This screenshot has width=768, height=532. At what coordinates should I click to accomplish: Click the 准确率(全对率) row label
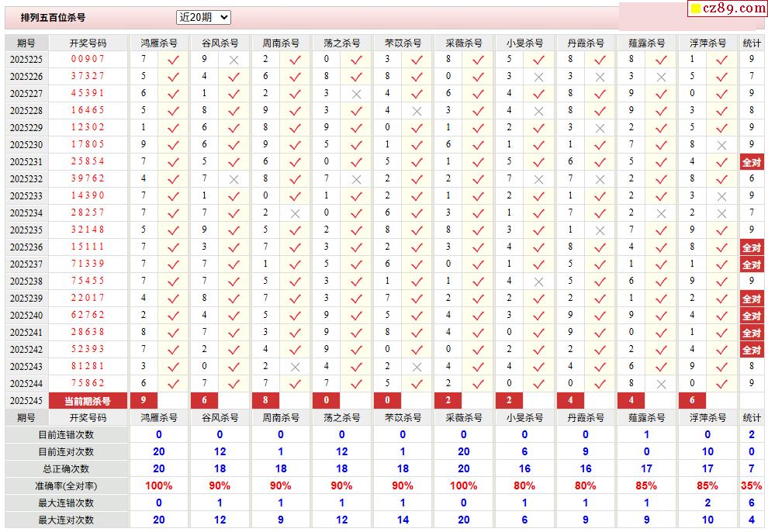click(66, 486)
